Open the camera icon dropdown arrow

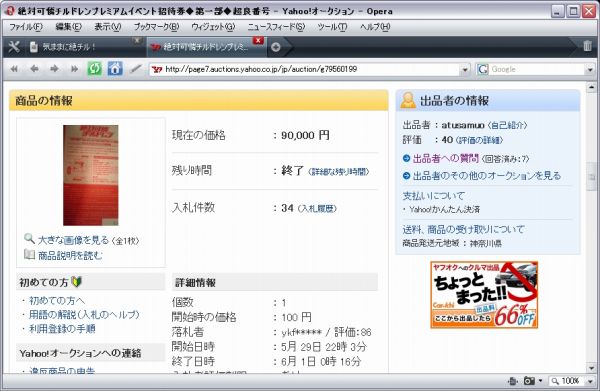[x=540, y=381]
